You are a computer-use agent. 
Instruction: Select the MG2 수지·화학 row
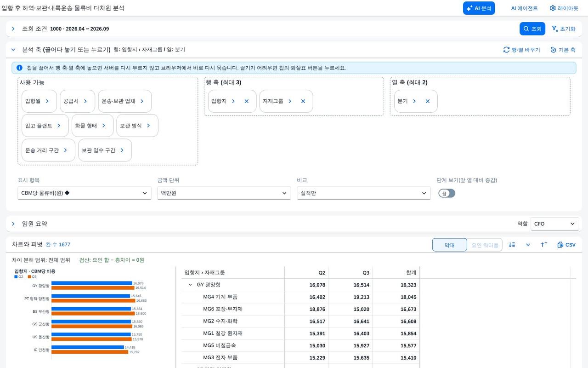coord(300,321)
